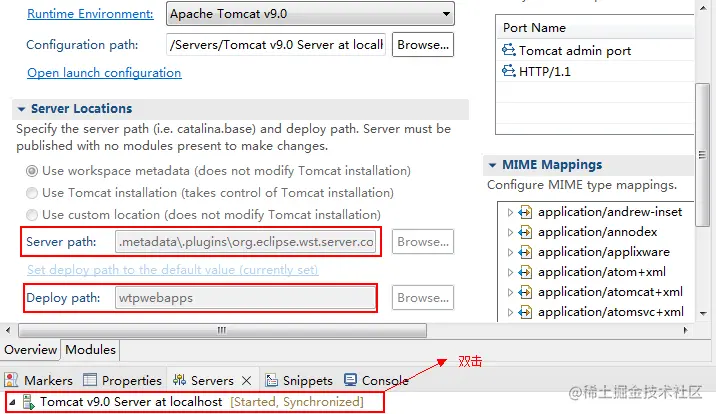The image size is (716, 414).
Task: Expand the application/andrew-inset mapping
Action: click(x=510, y=212)
